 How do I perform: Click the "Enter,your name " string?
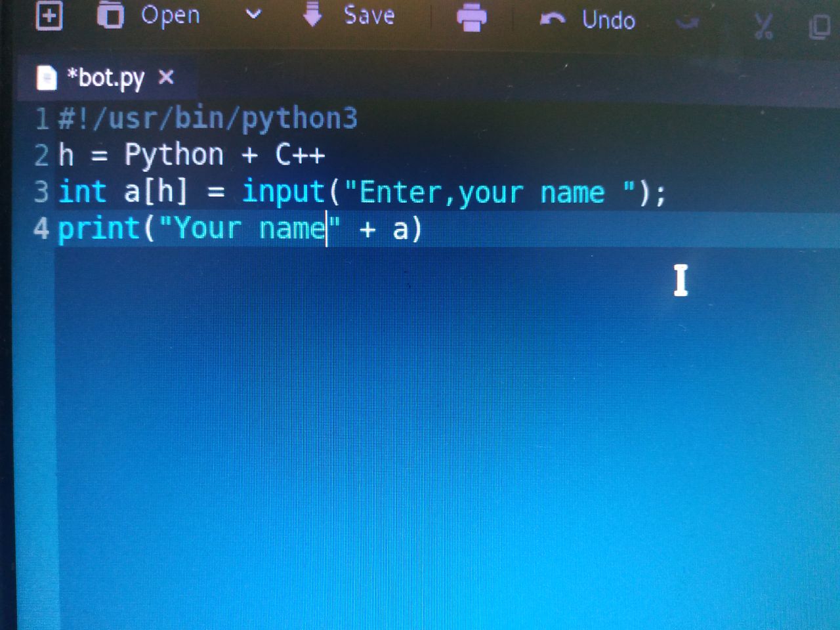(x=490, y=193)
